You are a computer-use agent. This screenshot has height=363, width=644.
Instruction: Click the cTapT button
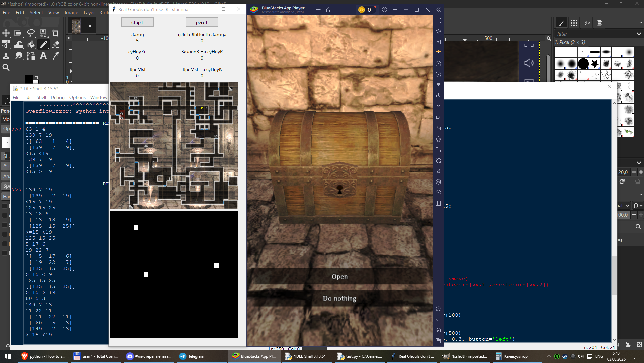[137, 22]
